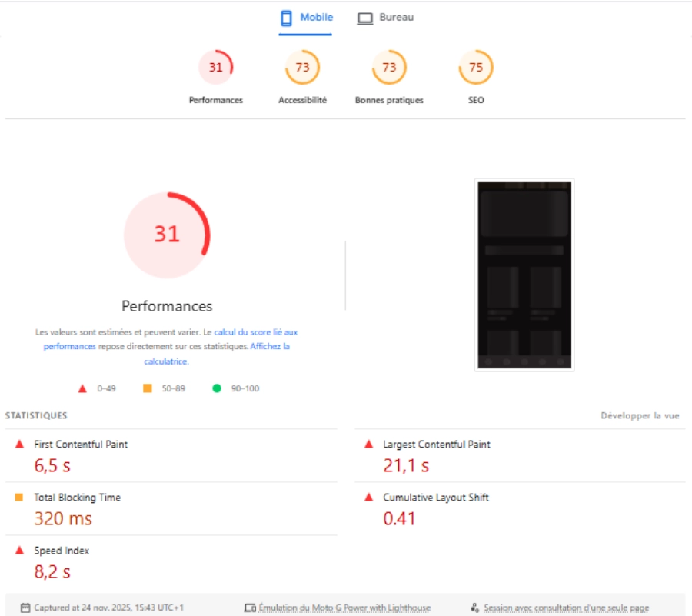
Task: Click the Moto G Power emulation phone icon
Action: (251, 607)
